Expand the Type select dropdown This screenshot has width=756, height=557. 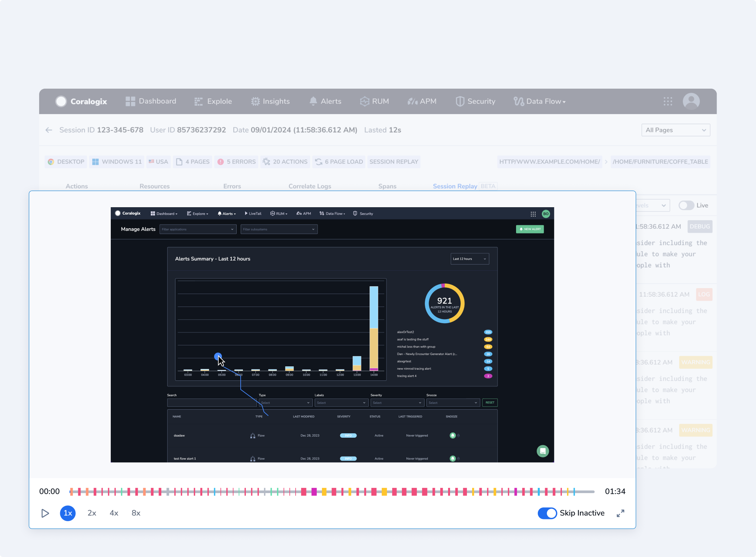285,403
